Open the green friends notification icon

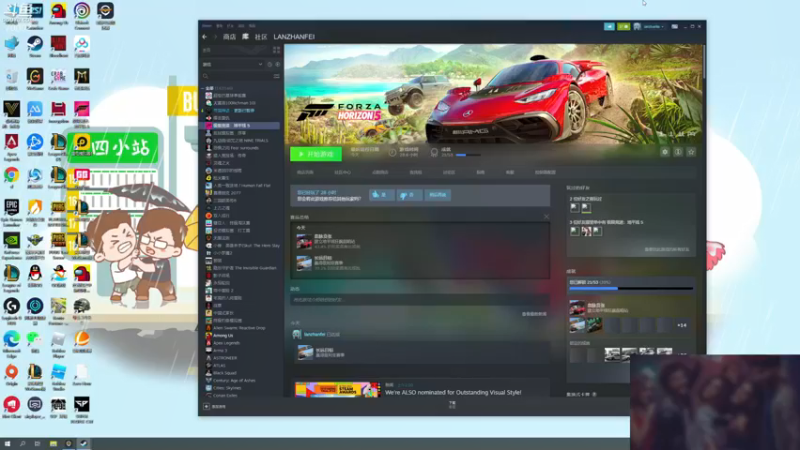pos(623,27)
